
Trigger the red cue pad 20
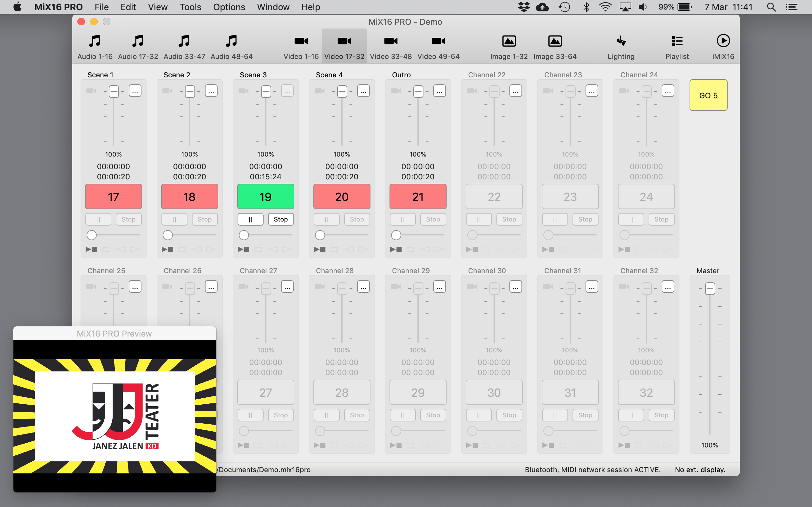tap(342, 197)
